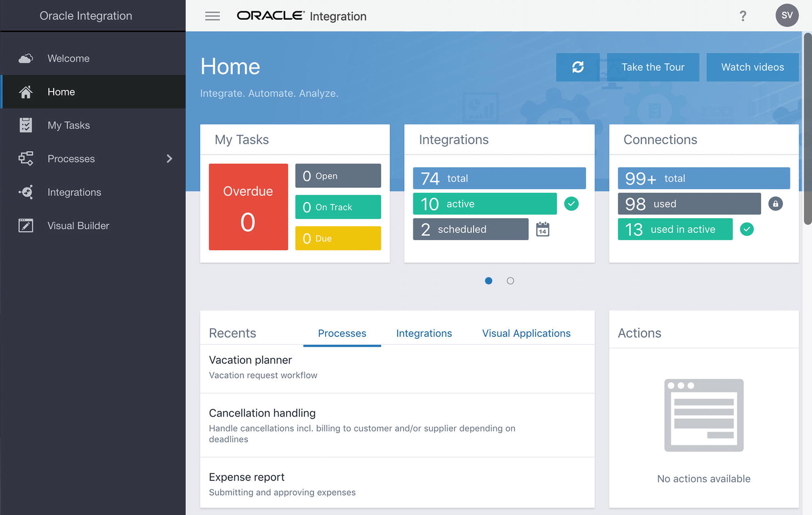Click the refresh dashboard button

pos(578,67)
